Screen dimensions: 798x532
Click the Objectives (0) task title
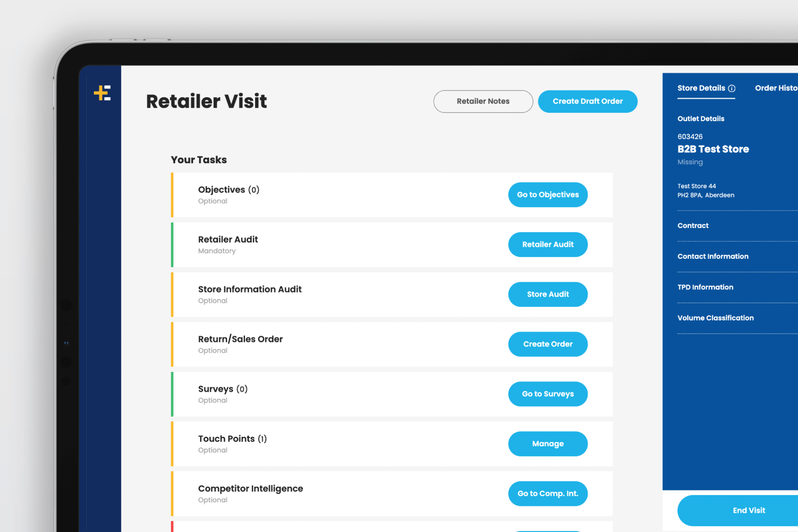(229, 190)
